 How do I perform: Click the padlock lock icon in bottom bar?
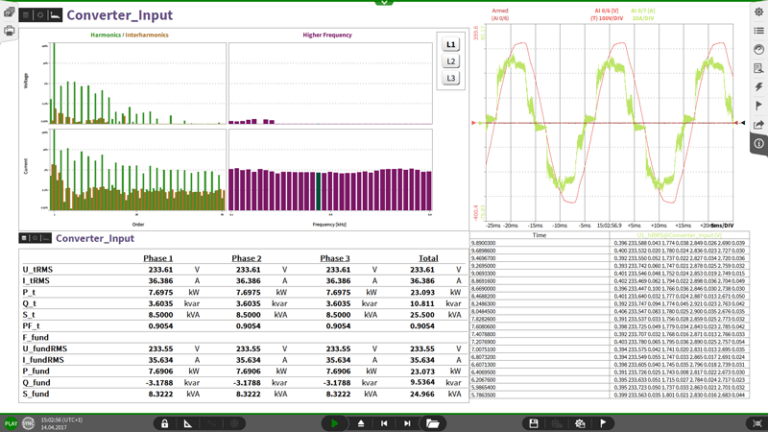tap(164, 423)
